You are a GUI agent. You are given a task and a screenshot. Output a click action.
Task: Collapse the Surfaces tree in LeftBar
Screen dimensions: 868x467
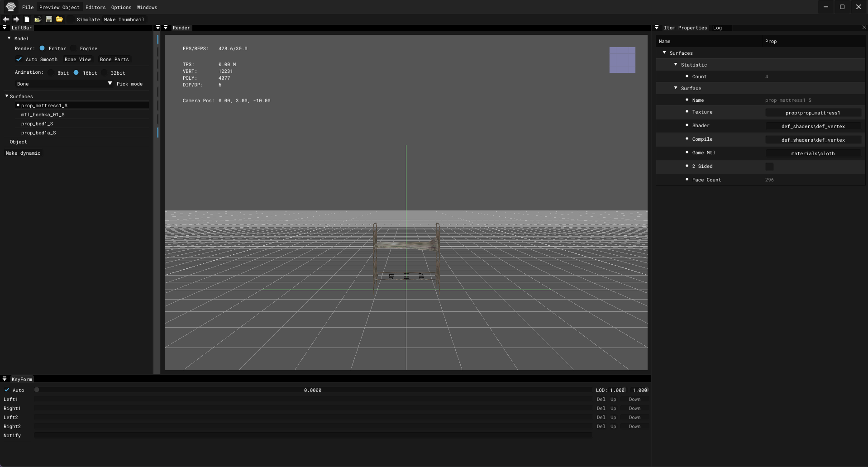[x=7, y=96]
